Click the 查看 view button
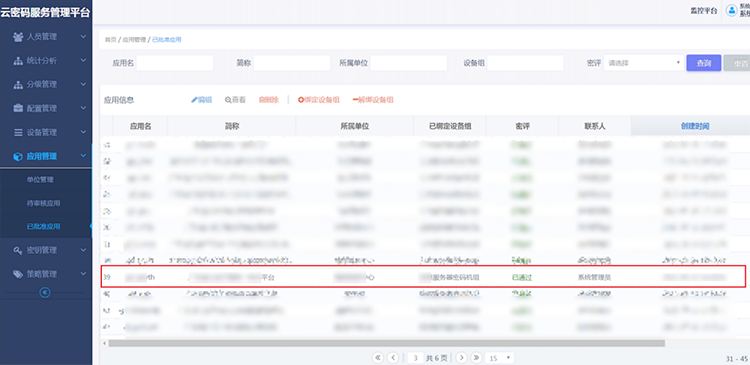Image resolution: width=750 pixels, height=365 pixels. (235, 100)
